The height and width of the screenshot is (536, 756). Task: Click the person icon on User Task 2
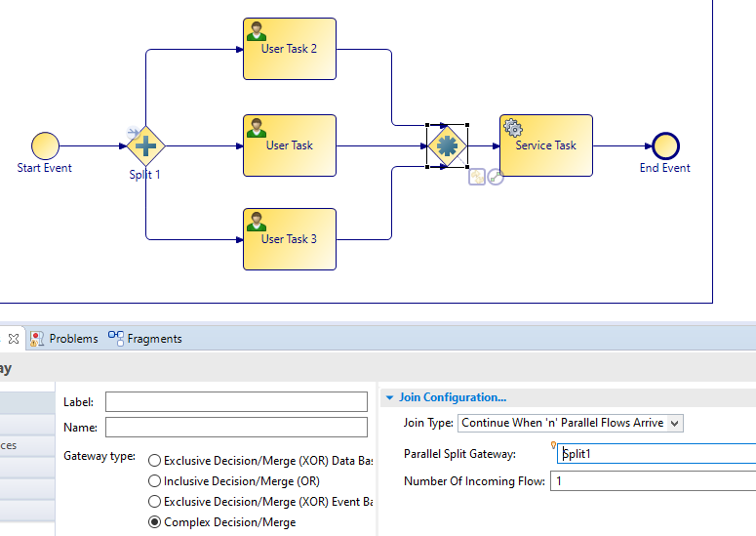pos(257,30)
